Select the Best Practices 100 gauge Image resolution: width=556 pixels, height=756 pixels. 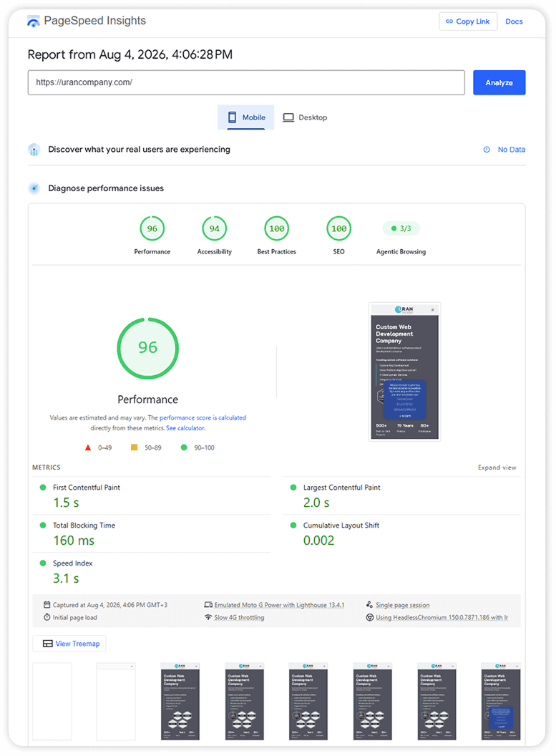(x=276, y=228)
